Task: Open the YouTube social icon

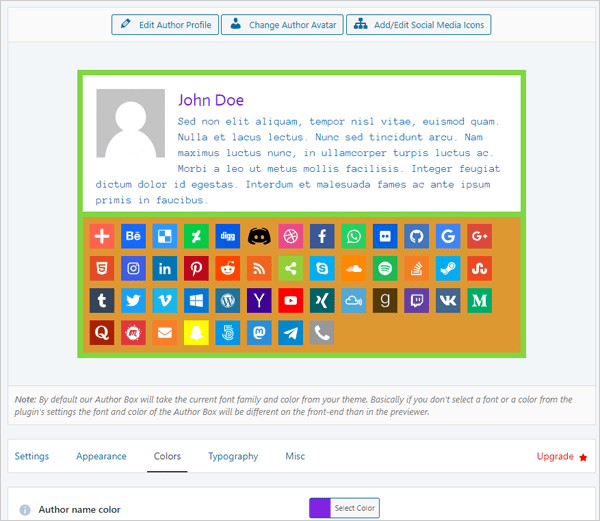Action: click(290, 301)
